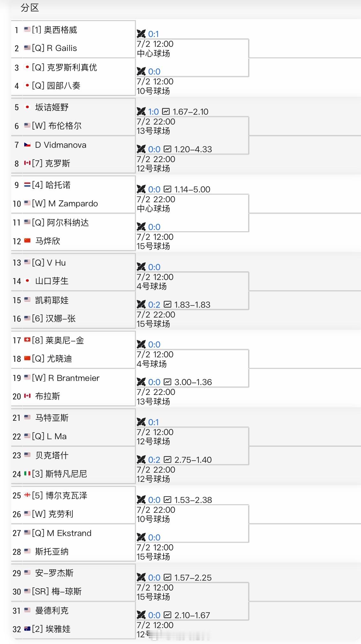The width and height of the screenshot is (361, 644).
Task: Open the 1:0 score link for 坂诘姬野
Action: tap(153, 112)
